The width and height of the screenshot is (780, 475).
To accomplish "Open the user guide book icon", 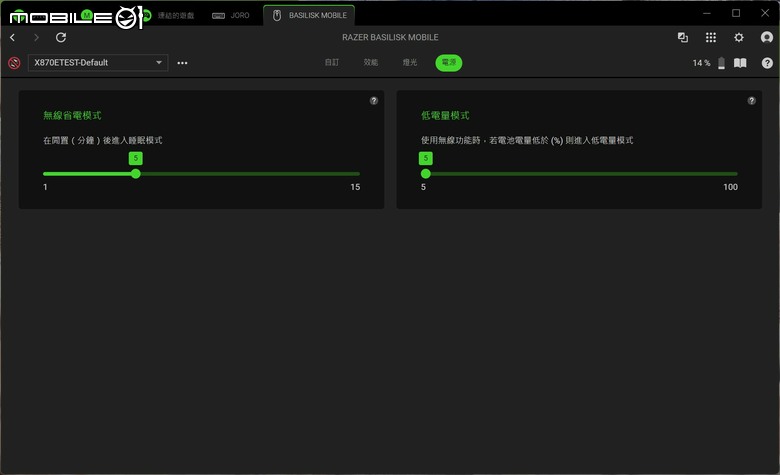I will pyautogui.click(x=740, y=63).
